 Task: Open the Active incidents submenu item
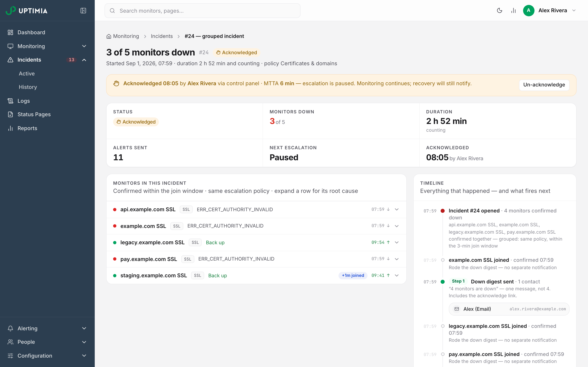pos(27,74)
